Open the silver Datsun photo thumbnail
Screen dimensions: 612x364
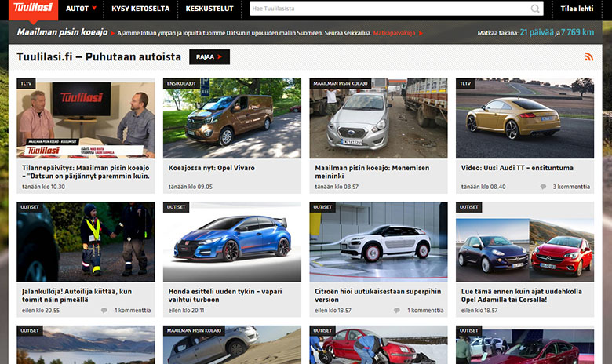point(378,118)
